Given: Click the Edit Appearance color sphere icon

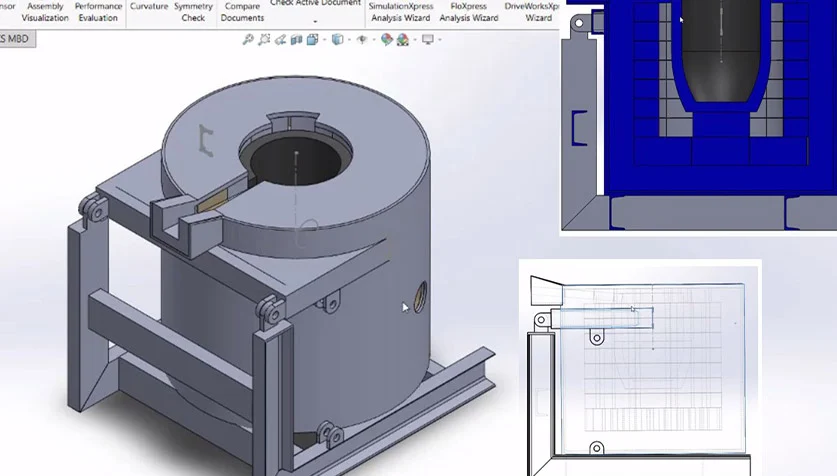Looking at the screenshot, I should click(386, 39).
